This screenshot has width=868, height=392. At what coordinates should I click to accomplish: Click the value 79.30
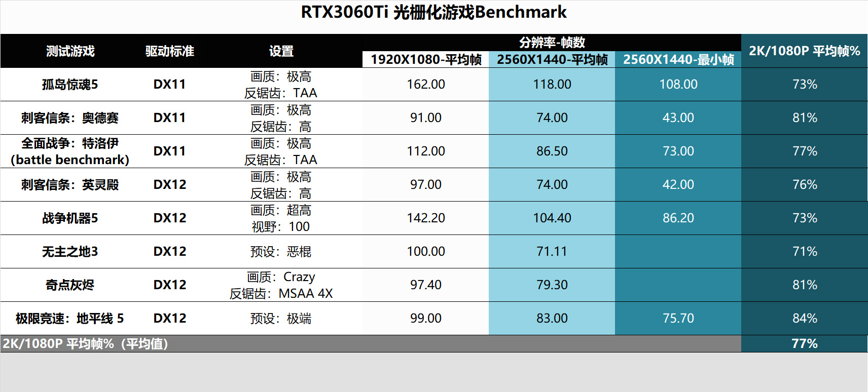coord(552,285)
